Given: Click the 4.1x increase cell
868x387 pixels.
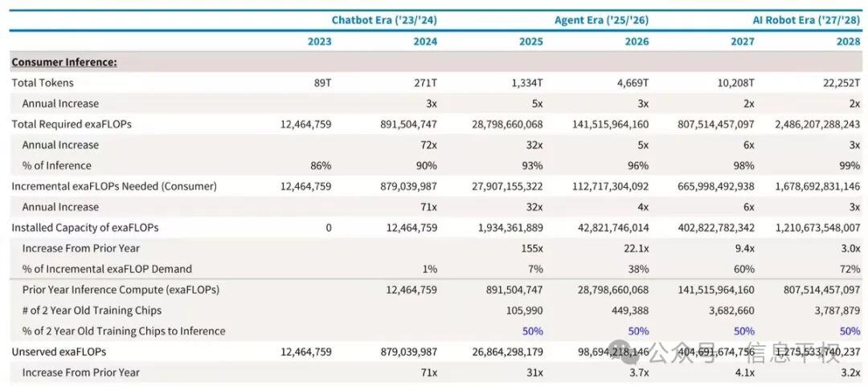Looking at the screenshot, I should (743, 372).
